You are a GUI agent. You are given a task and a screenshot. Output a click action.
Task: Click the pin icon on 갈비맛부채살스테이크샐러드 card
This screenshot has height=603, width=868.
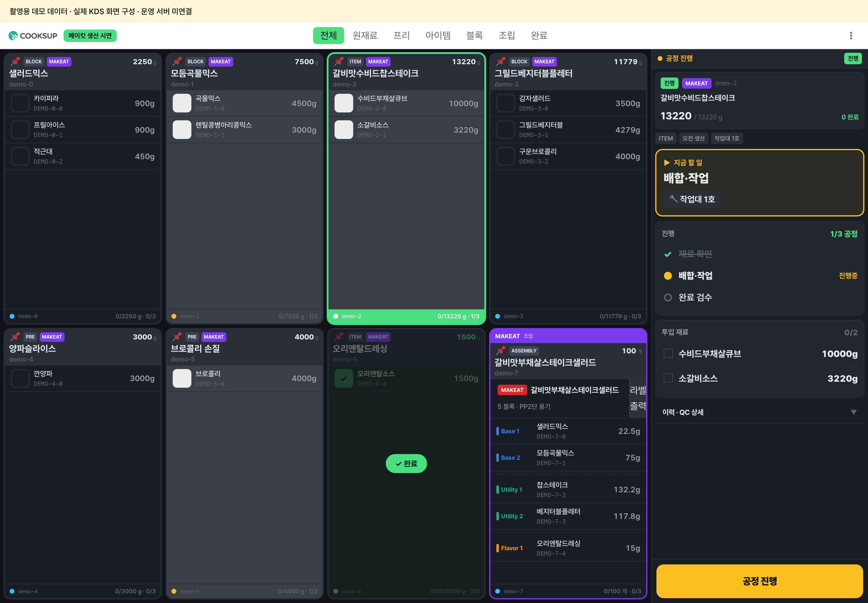click(x=501, y=350)
